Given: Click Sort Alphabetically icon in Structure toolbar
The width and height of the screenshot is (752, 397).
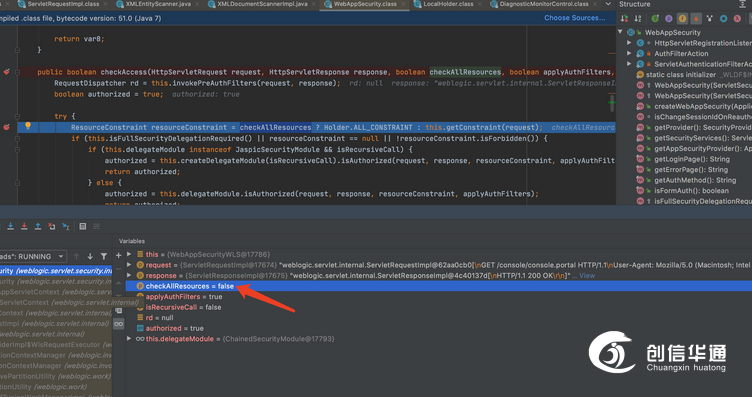Looking at the screenshot, I should 638,19.
